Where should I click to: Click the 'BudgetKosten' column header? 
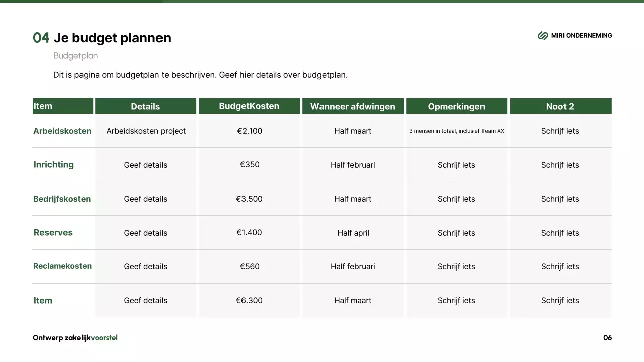249,106
